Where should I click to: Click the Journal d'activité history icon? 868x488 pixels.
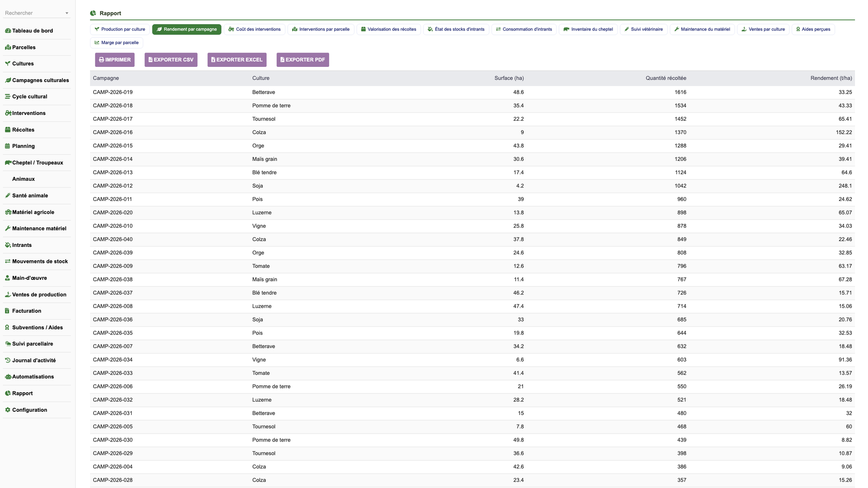pos(8,361)
